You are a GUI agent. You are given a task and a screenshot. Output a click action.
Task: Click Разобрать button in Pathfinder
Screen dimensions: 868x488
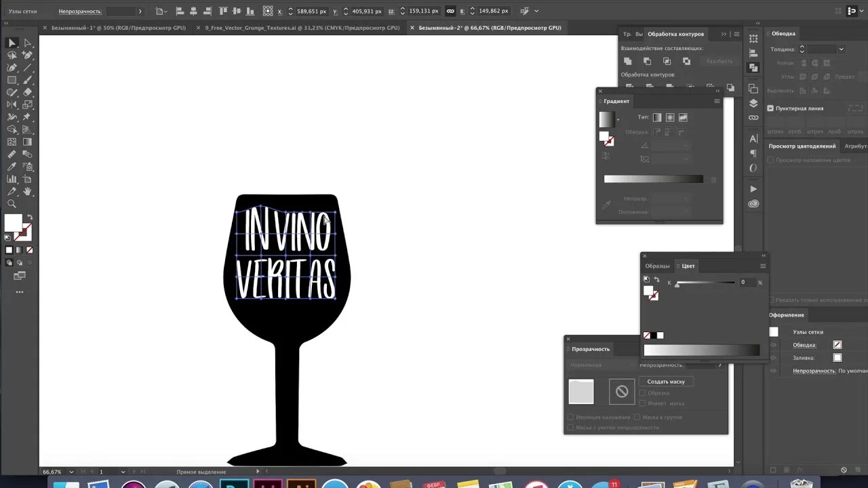click(x=719, y=61)
